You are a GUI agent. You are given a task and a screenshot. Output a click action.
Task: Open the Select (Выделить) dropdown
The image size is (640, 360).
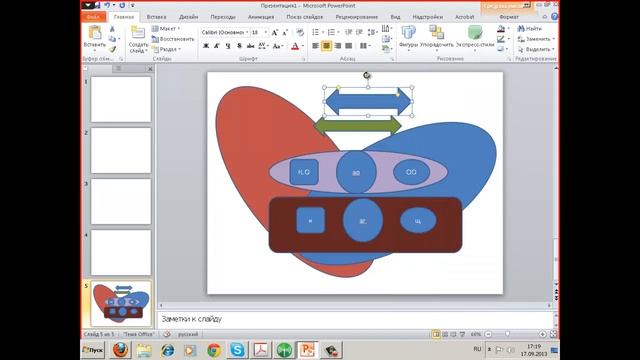coord(536,49)
